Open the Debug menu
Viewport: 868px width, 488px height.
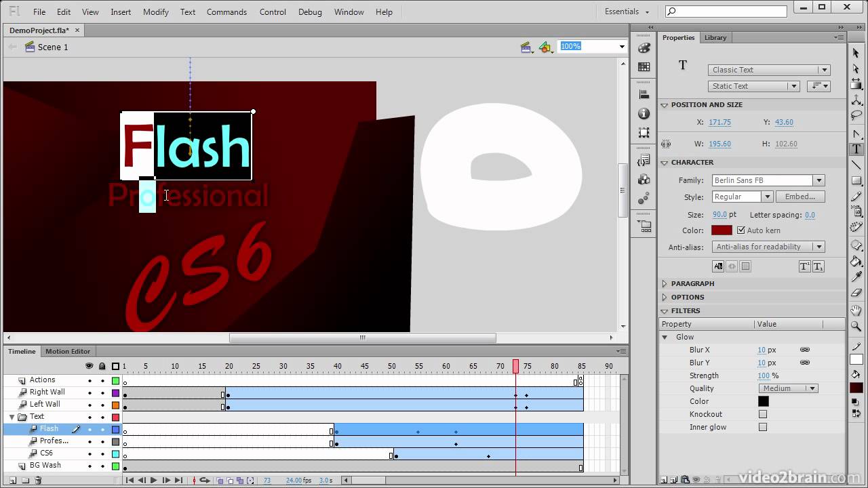pos(310,12)
